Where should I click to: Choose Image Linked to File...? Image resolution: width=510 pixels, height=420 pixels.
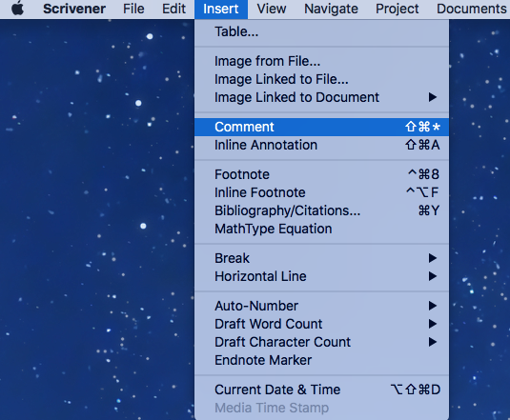click(x=321, y=80)
